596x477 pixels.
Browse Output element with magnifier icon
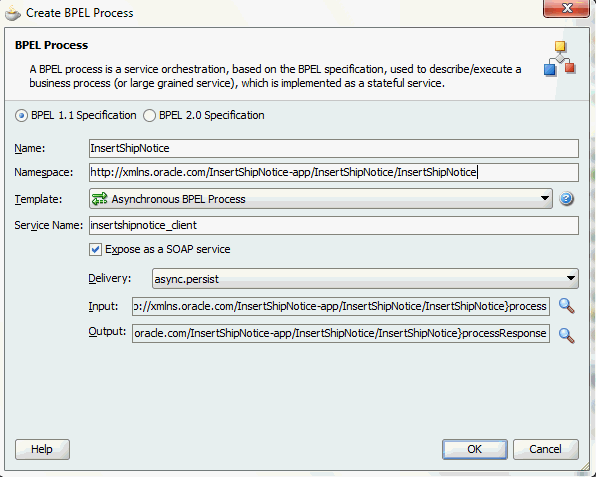(x=566, y=335)
